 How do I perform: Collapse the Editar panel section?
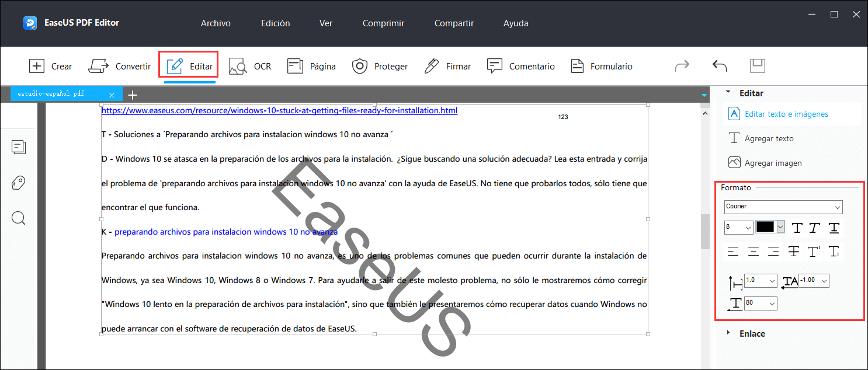[728, 92]
